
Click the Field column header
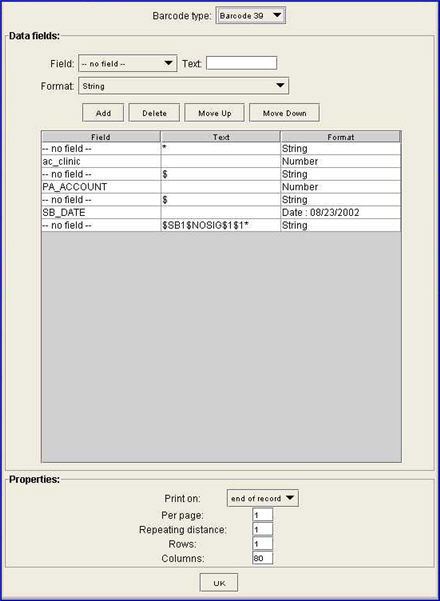[101, 137]
